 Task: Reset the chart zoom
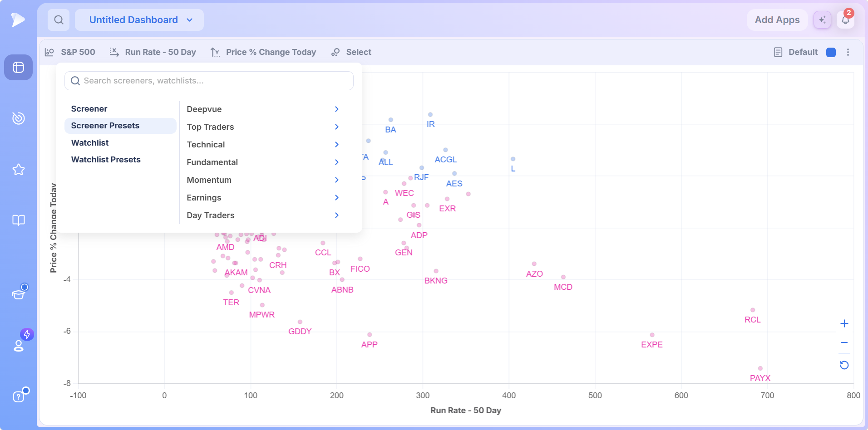point(844,365)
